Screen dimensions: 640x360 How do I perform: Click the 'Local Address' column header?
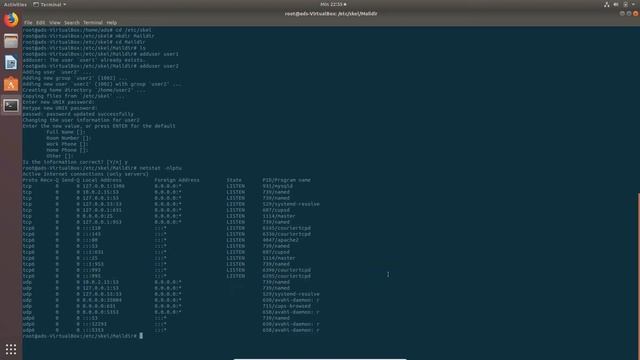pyautogui.click(x=102, y=180)
